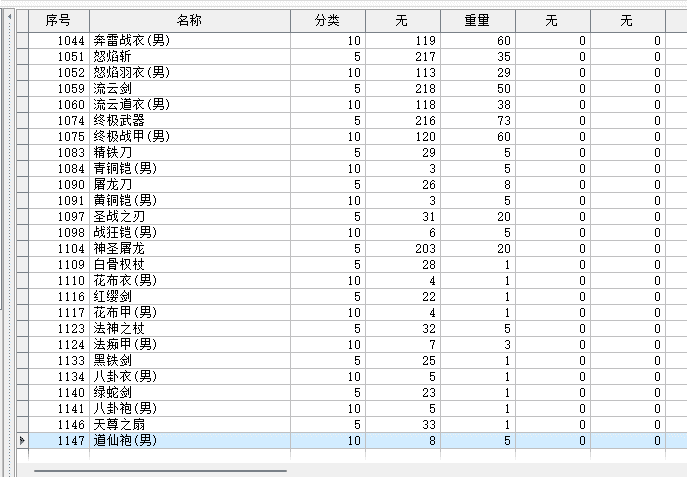This screenshot has height=477, width=687.
Task: Click 重量 value 8 in the 屠龙刀 row
Action: 478,185
